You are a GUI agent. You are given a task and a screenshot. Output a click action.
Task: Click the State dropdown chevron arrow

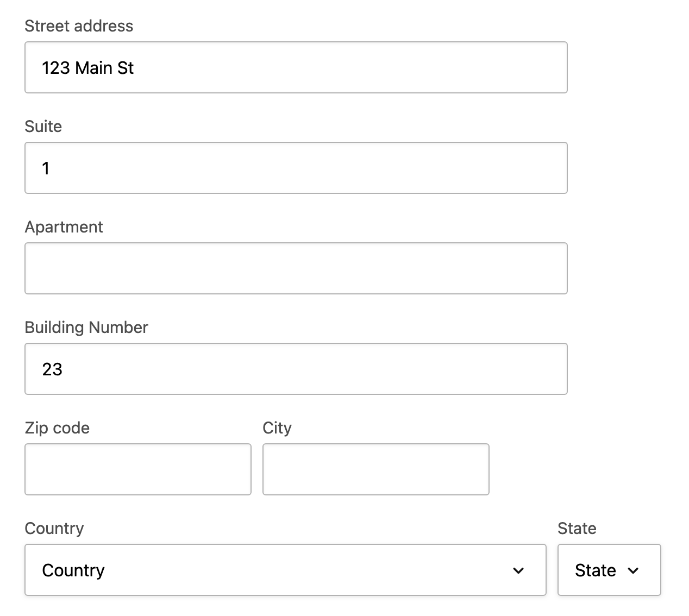click(x=634, y=571)
